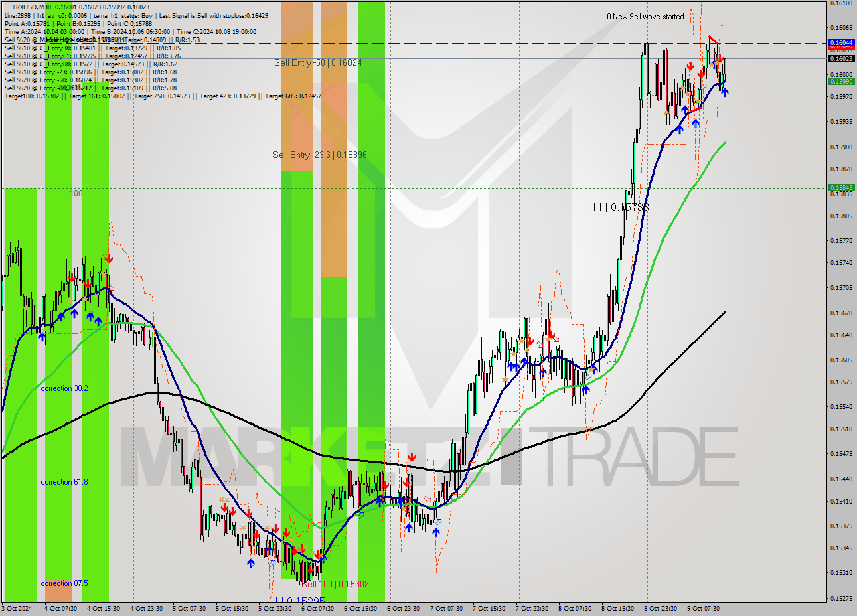This screenshot has width=857, height=616.
Task: Click the '8 Oct 23:30' time axis label
Action: click(660, 609)
